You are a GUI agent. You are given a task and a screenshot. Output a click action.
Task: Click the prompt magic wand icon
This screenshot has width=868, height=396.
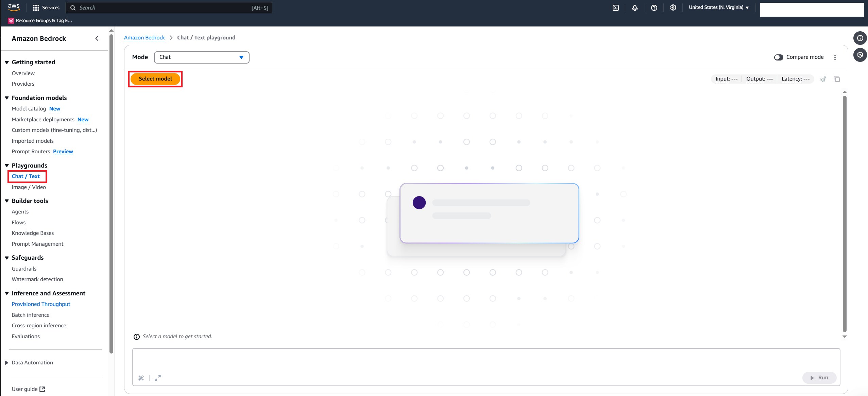pos(141,378)
